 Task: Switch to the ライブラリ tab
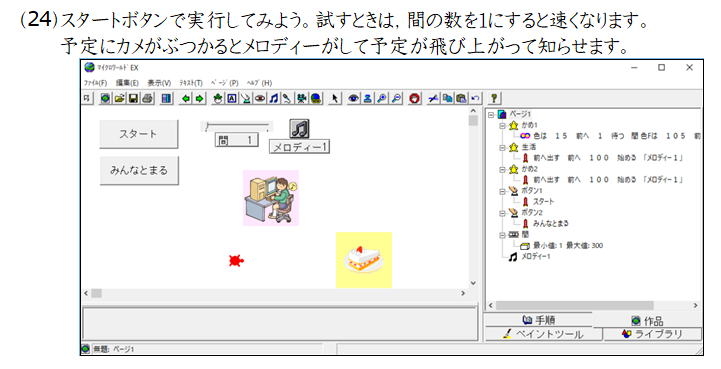click(x=652, y=334)
